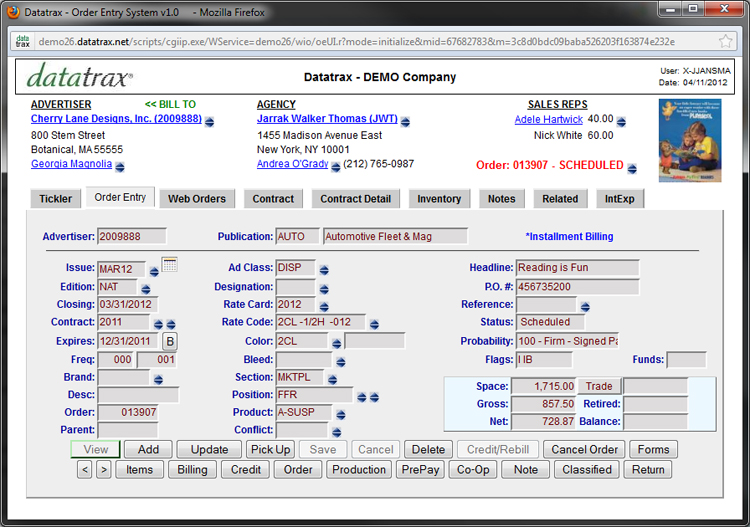Open Jarrak Walker Thomas (JWT) agency link

pyautogui.click(x=327, y=119)
